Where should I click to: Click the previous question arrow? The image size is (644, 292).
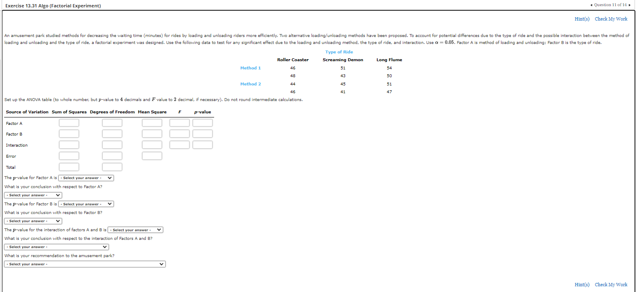tap(592, 5)
